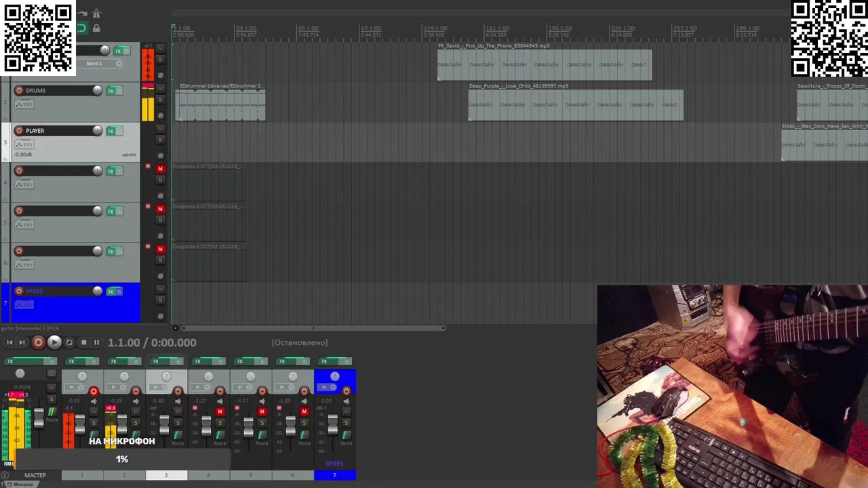868x488 pixels.
Task: Click the metronome icon in main toolbar
Action: pos(96,14)
